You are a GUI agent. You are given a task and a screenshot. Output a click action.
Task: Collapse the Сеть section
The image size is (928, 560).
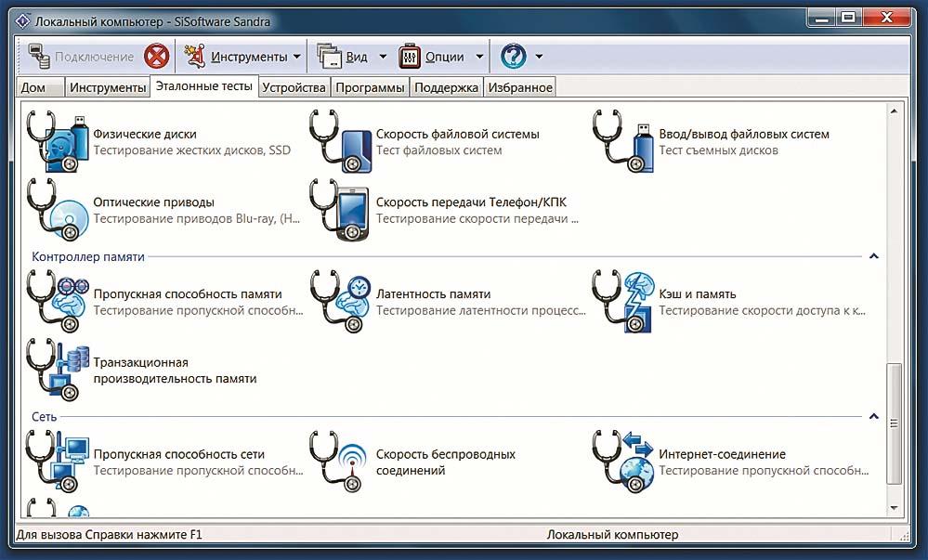[873, 417]
